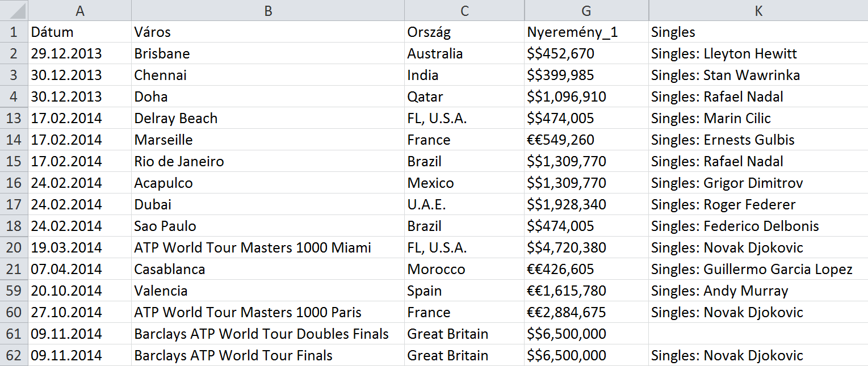Select the Rio de Janeiro cell

coord(267,161)
